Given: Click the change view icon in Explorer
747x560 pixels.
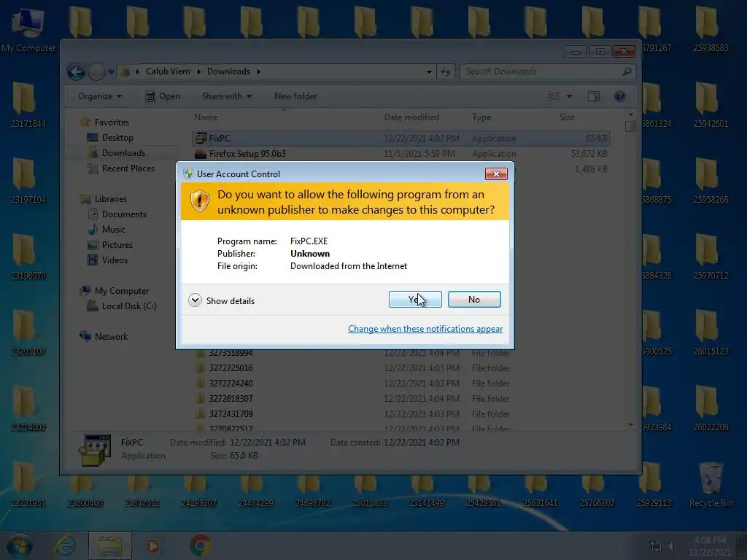Looking at the screenshot, I should click(554, 96).
